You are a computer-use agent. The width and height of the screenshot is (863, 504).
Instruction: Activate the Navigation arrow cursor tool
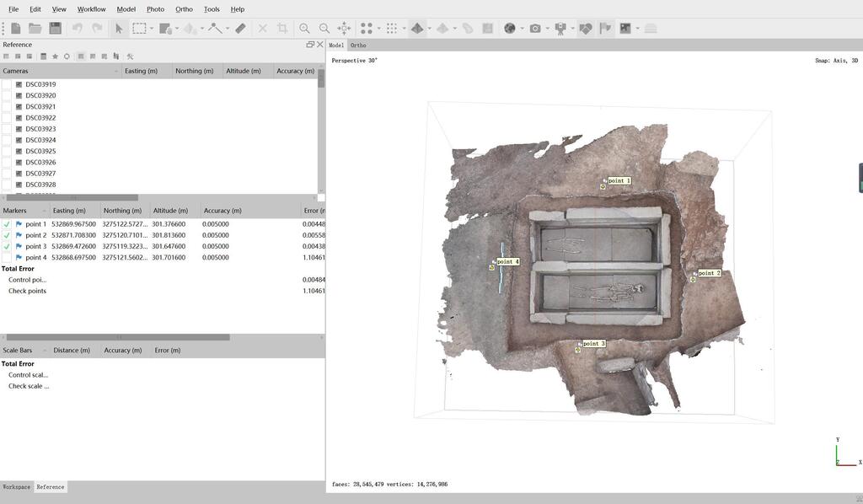(119, 28)
